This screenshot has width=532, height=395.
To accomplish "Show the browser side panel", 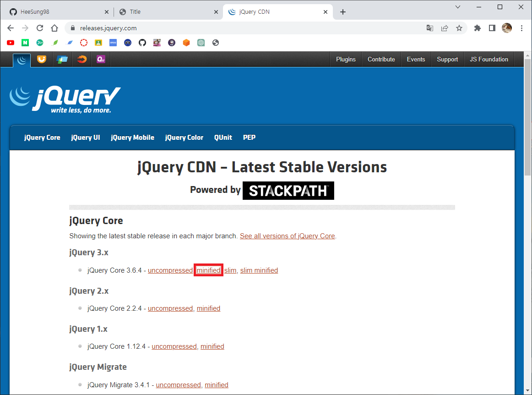I will point(492,28).
